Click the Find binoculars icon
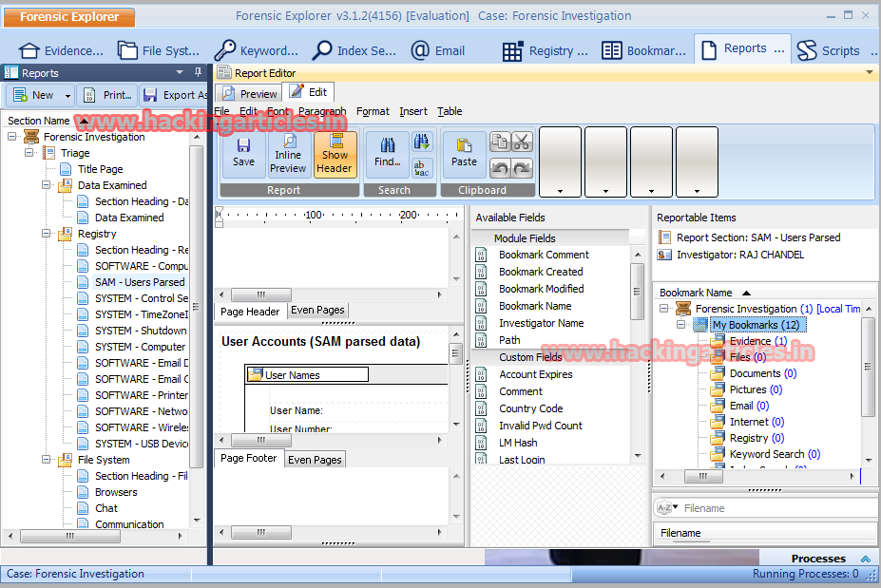This screenshot has height=588, width=881. [387, 154]
